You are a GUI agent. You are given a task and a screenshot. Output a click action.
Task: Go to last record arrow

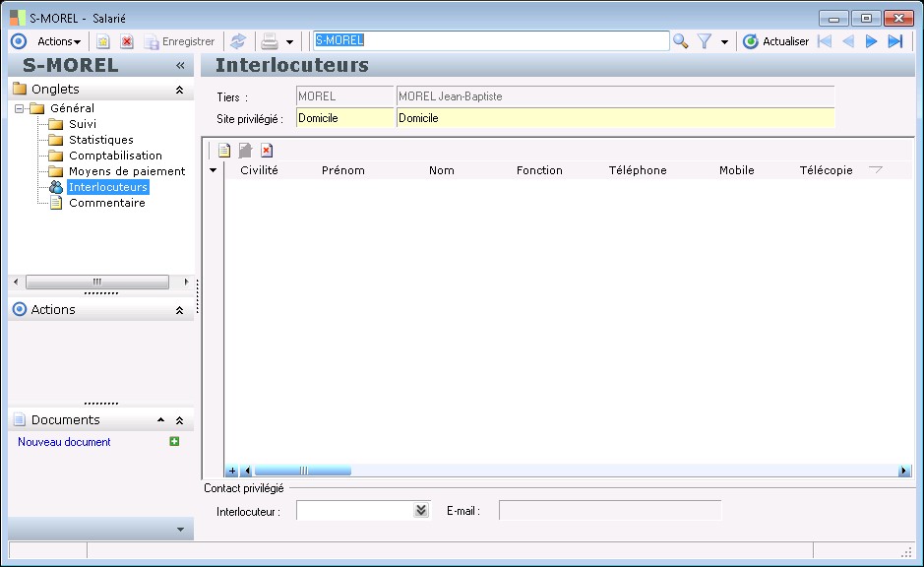coord(895,41)
